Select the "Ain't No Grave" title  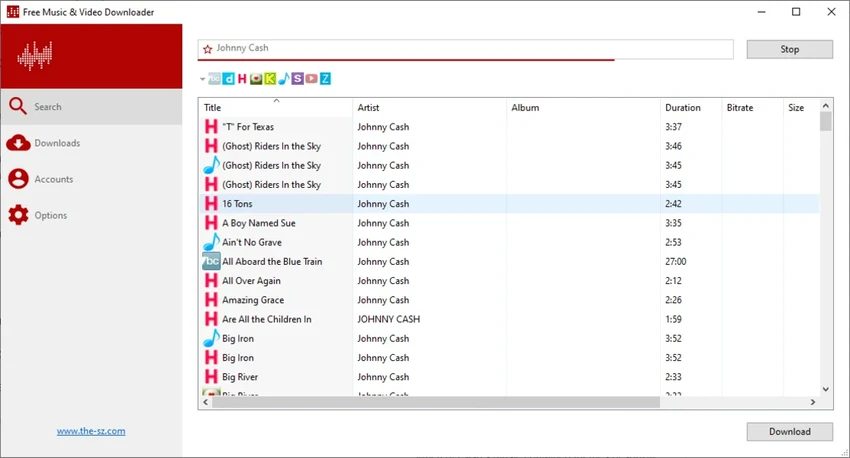(x=252, y=242)
